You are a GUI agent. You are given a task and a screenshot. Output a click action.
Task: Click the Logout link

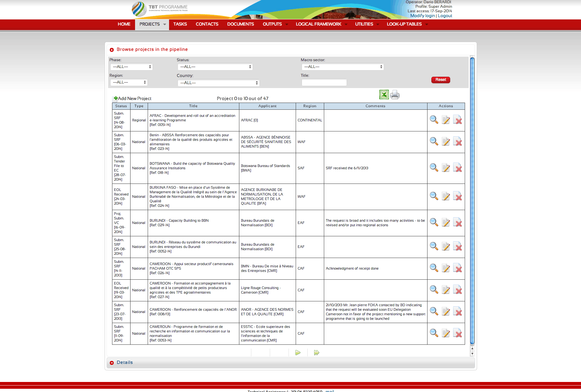click(x=445, y=16)
